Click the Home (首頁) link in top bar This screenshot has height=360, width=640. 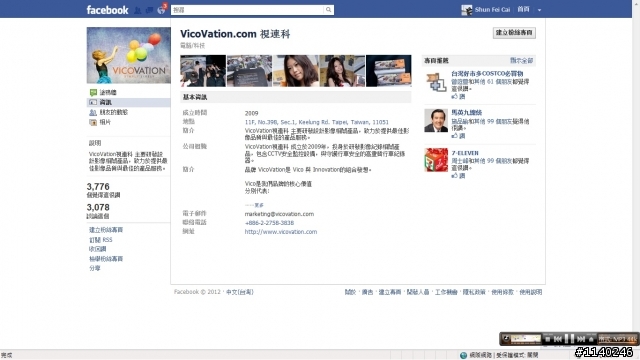[x=523, y=9]
